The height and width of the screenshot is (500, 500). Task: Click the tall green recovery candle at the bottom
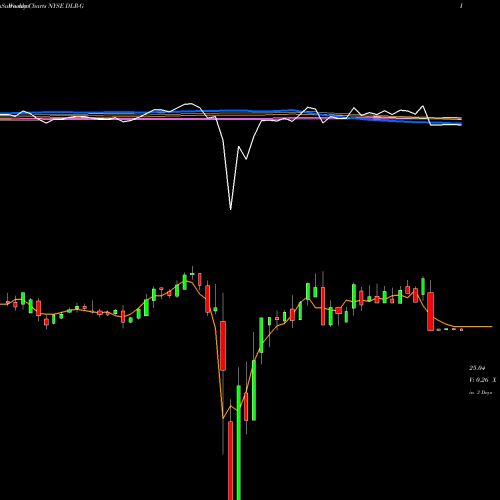click(x=239, y=443)
